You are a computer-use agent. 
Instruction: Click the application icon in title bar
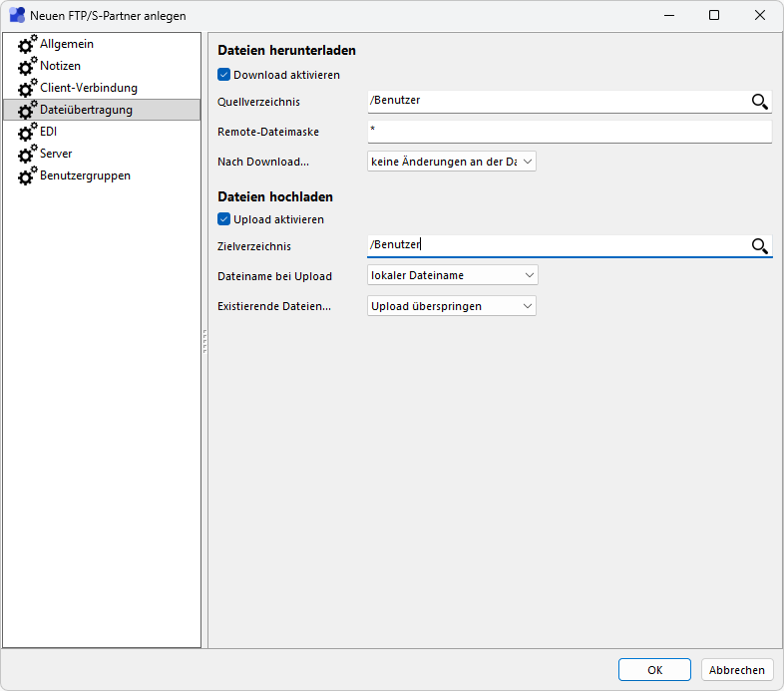pos(17,16)
